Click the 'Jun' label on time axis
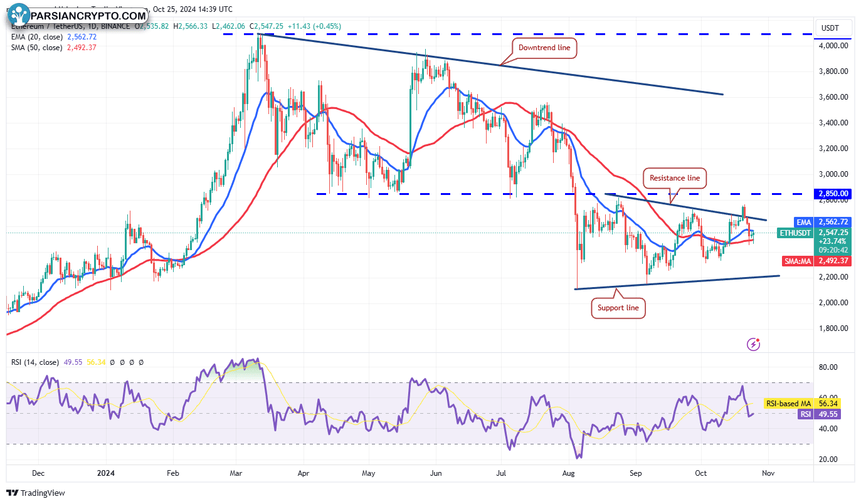This screenshot has width=861, height=504. point(436,474)
